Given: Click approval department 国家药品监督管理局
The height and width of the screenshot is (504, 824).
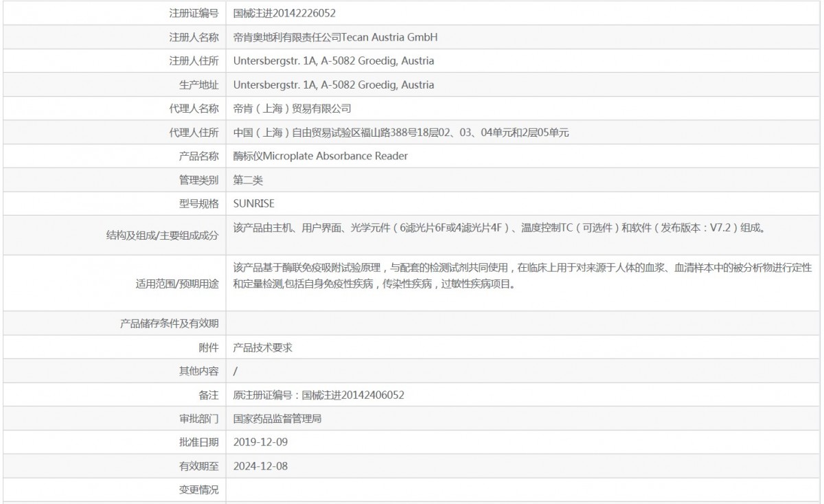Looking at the screenshot, I should [277, 419].
